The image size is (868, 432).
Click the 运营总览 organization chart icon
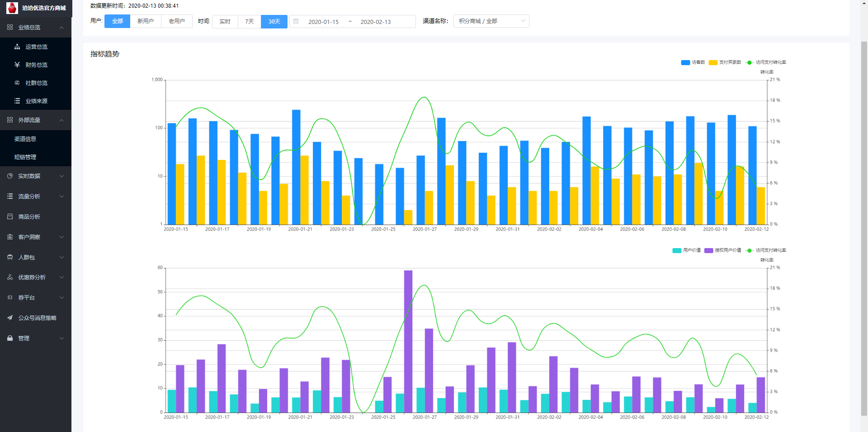[17, 47]
